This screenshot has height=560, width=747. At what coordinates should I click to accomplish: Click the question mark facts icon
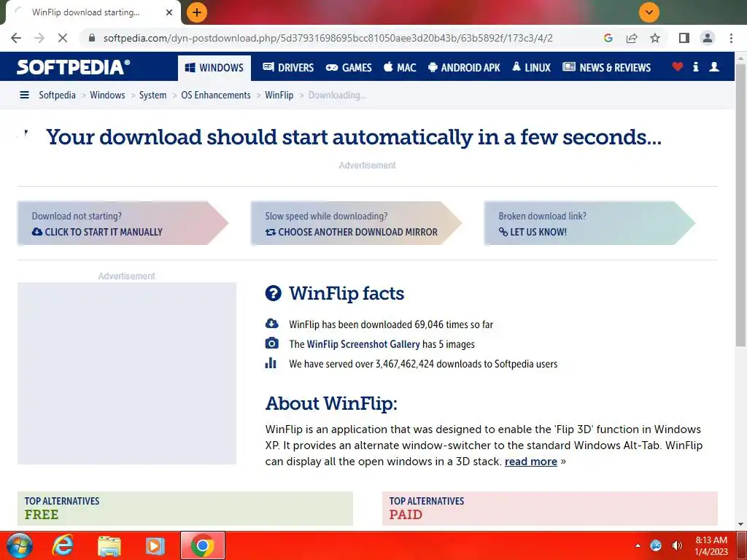pyautogui.click(x=274, y=293)
